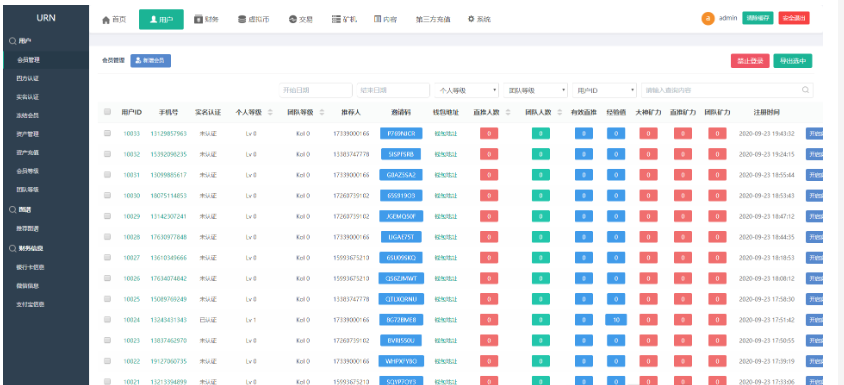Click the green 导出选中 button
Screen dimensions: 844x385
tap(793, 61)
